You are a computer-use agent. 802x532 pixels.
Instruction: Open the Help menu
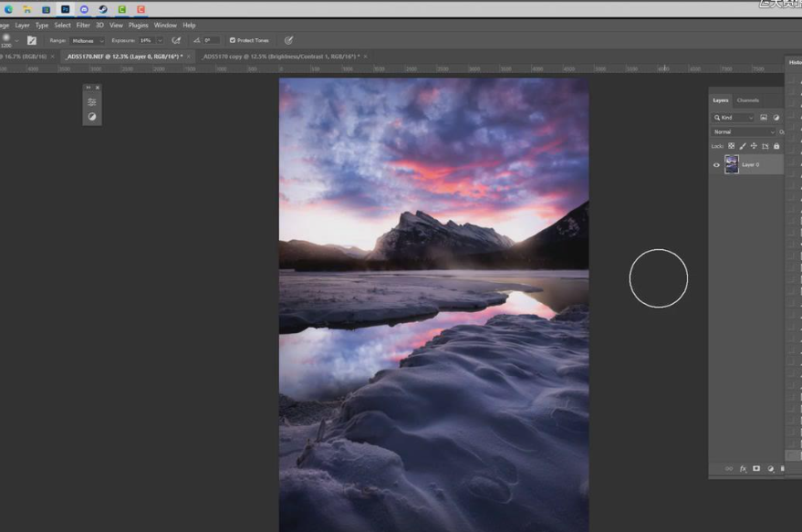[x=189, y=25]
